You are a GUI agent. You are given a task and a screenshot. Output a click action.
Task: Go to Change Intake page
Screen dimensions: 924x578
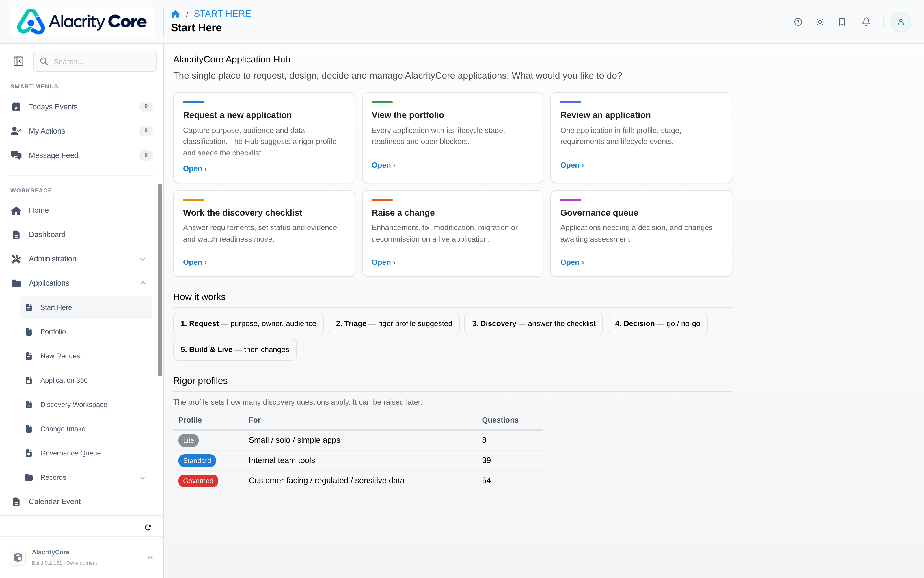(x=86, y=429)
